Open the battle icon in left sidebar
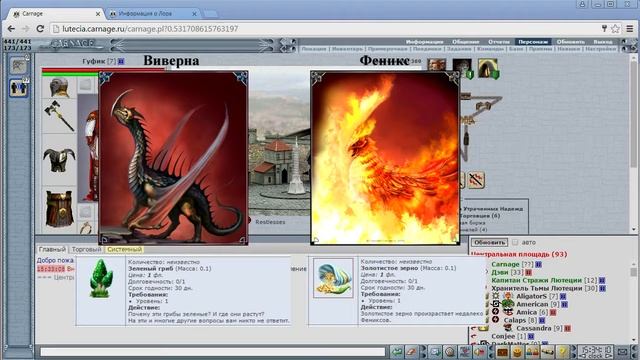This screenshot has height=360, width=640. pos(18,65)
